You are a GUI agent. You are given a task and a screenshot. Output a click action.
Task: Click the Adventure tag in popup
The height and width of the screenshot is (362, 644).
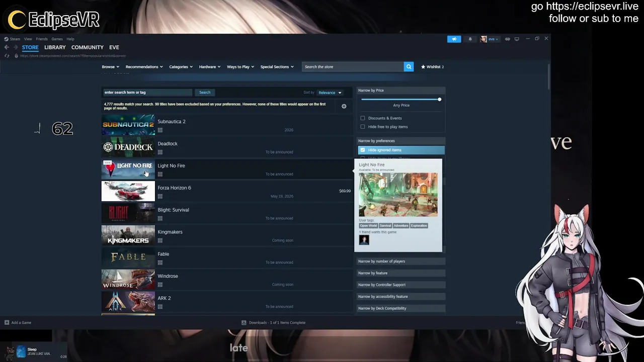pyautogui.click(x=401, y=226)
